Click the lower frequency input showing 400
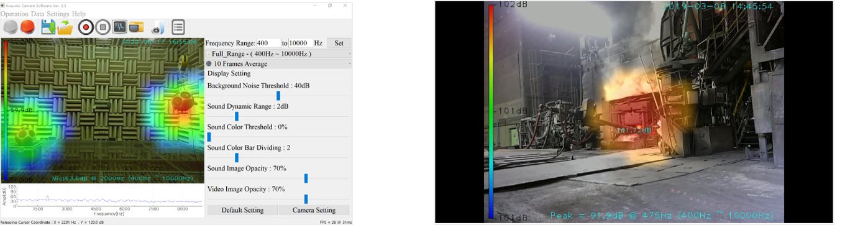 pyautogui.click(x=268, y=43)
